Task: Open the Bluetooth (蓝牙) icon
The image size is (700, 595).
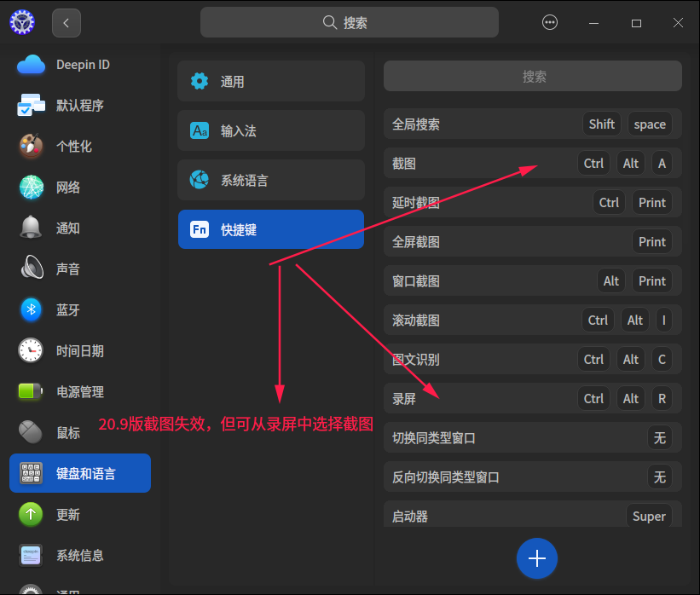Action: (x=31, y=309)
